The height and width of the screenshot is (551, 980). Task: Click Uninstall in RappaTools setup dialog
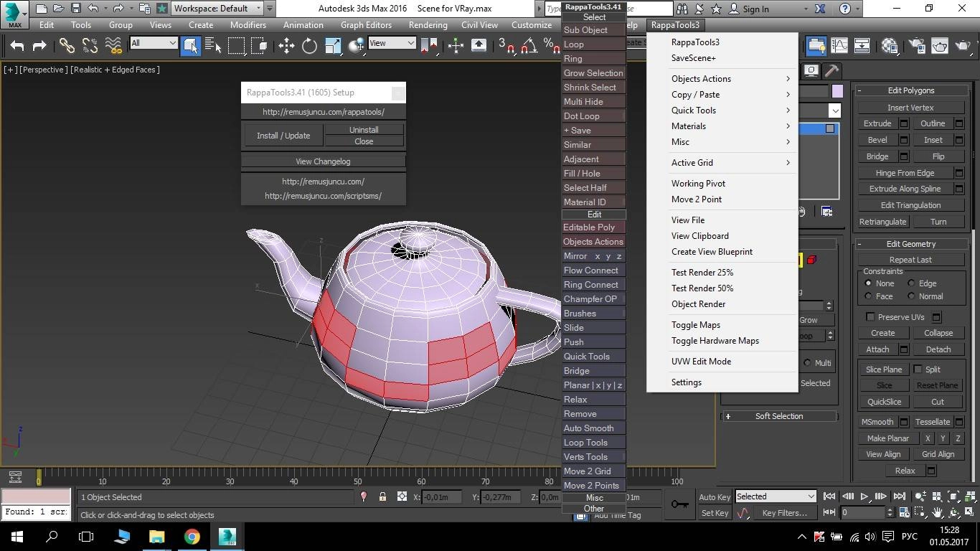point(364,130)
